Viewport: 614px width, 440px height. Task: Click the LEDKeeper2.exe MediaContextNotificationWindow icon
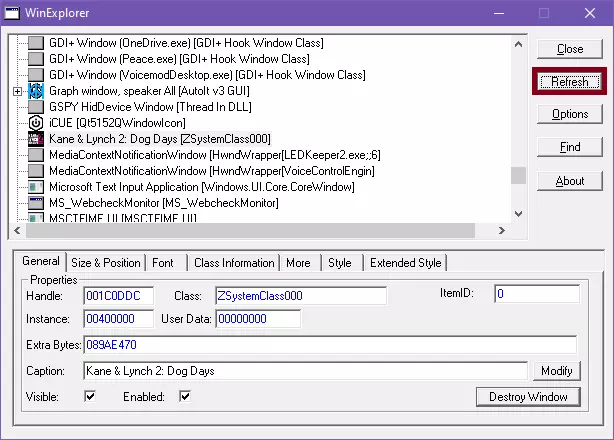click(36, 155)
